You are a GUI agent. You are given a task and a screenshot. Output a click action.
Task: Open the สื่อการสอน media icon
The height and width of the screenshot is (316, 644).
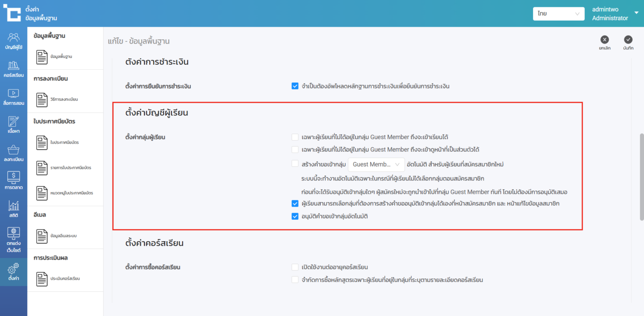[13, 94]
